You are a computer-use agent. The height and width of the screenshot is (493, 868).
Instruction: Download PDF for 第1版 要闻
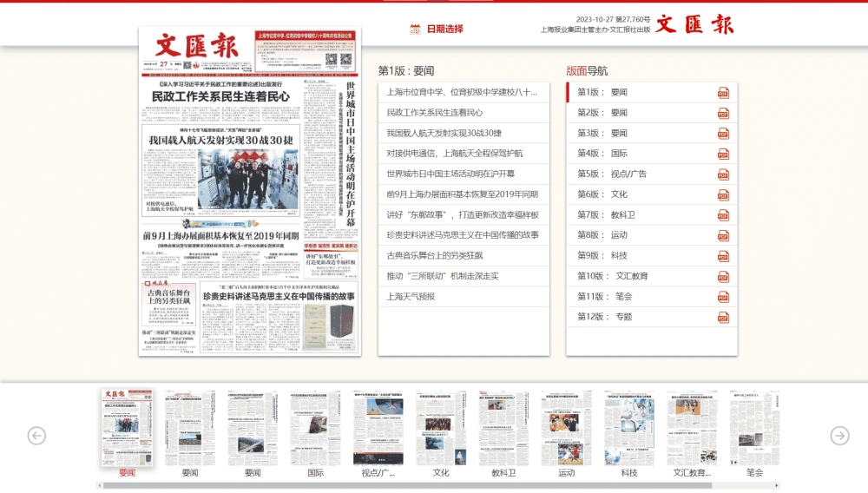click(723, 93)
